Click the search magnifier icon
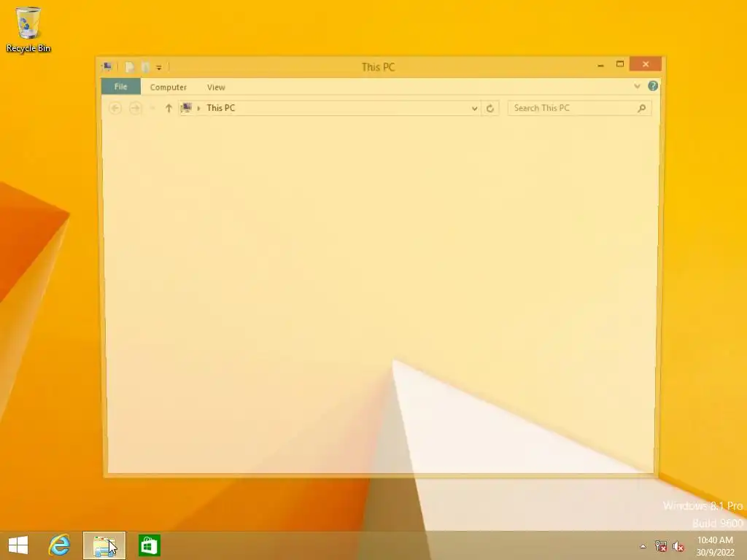Image resolution: width=747 pixels, height=560 pixels. [642, 108]
